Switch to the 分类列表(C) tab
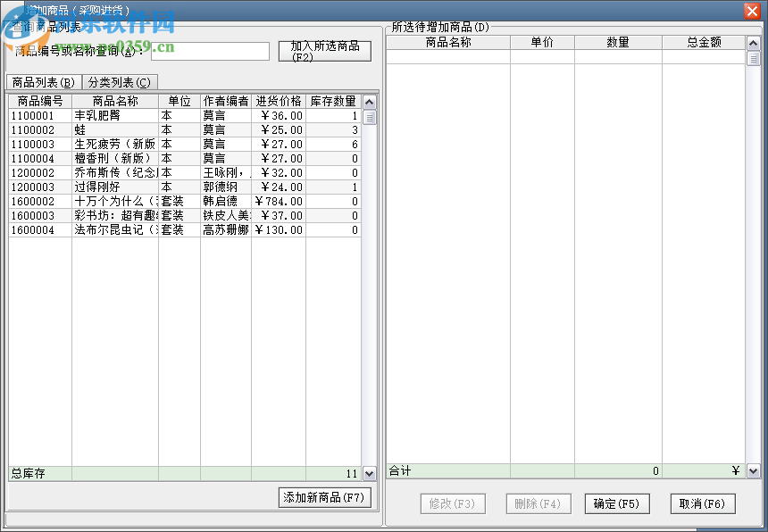 point(117,80)
